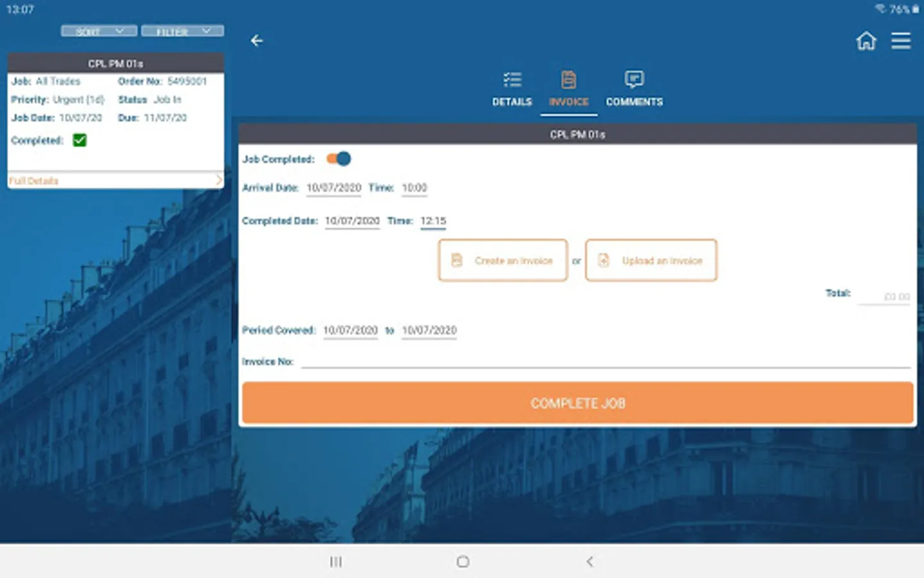
Task: Click Create an Invoice button
Action: pyautogui.click(x=503, y=260)
